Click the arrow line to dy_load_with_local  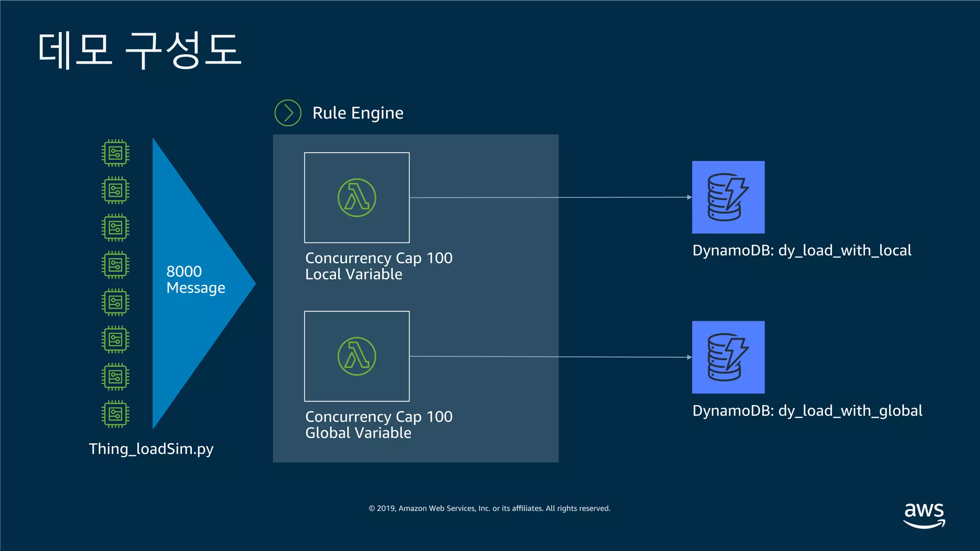550,197
